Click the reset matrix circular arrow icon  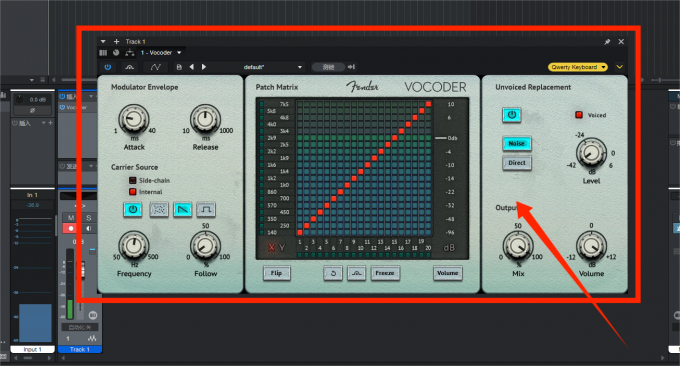click(x=333, y=273)
